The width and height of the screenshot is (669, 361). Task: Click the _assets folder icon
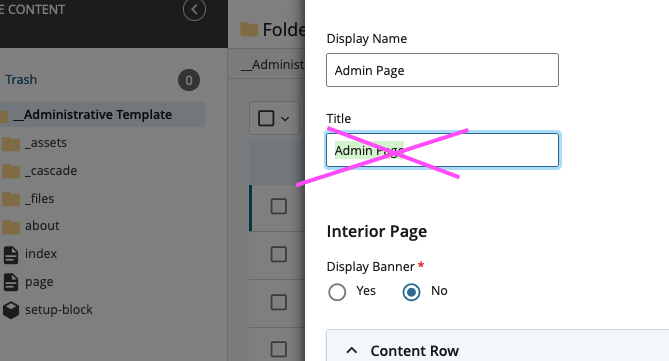[11, 144]
